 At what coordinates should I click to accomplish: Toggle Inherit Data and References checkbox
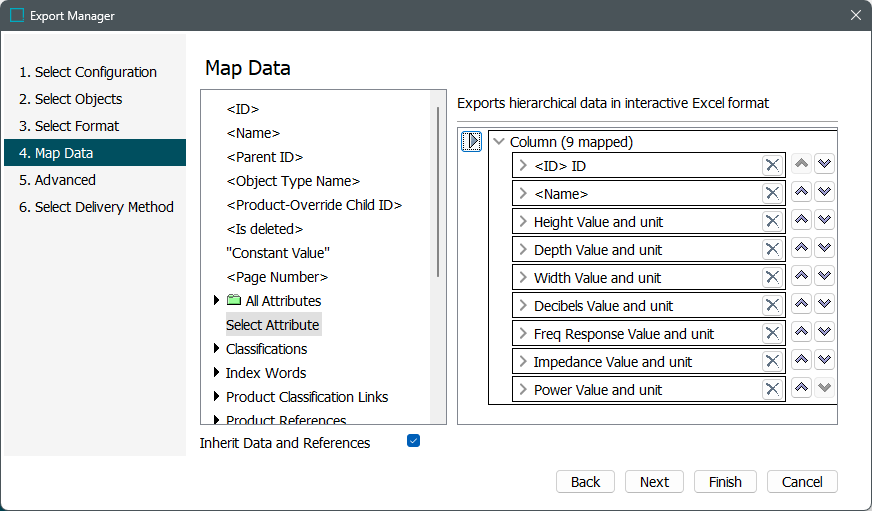(414, 441)
